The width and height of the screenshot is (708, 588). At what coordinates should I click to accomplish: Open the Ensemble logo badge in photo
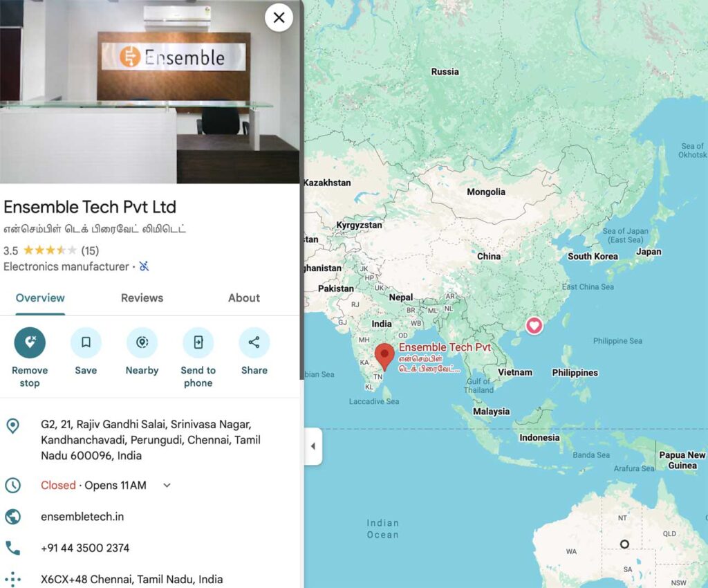[130, 57]
